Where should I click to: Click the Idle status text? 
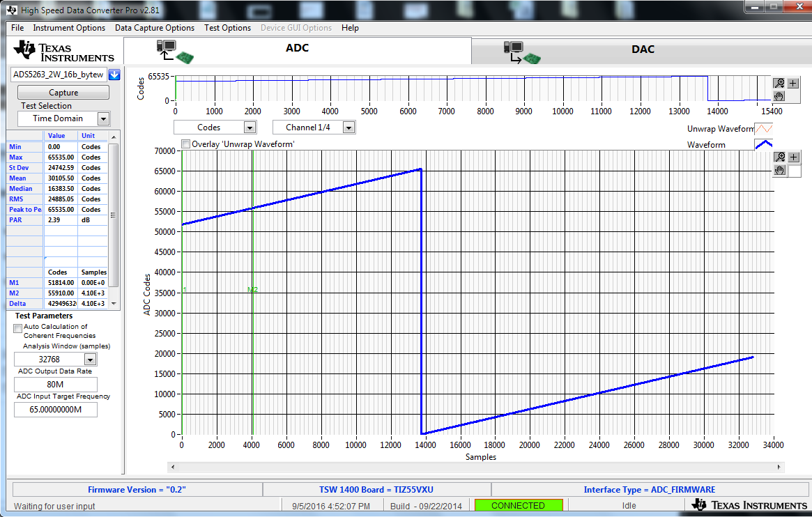(x=629, y=506)
